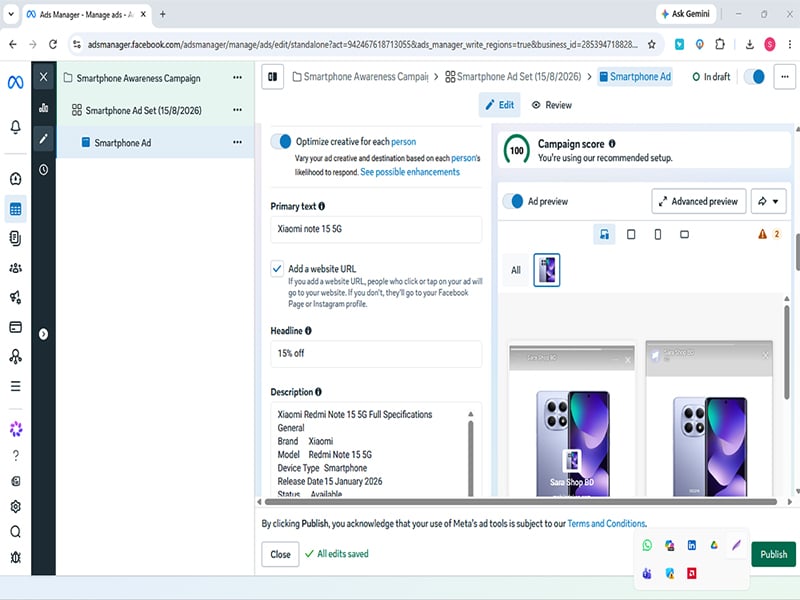Select the feed placement preview icon
800x600 pixels.
(604, 234)
